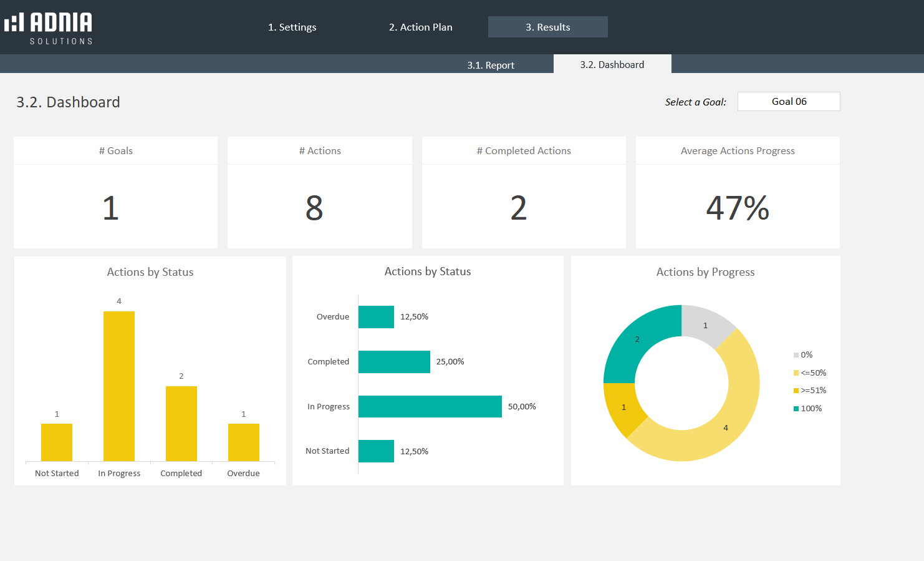Click the >=51% legend swatch
Screen dimensions: 924x561
click(796, 391)
